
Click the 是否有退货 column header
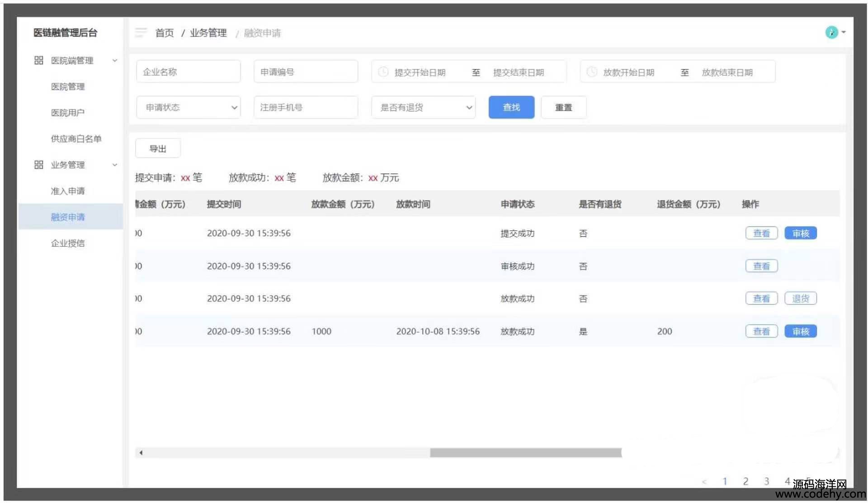(600, 204)
